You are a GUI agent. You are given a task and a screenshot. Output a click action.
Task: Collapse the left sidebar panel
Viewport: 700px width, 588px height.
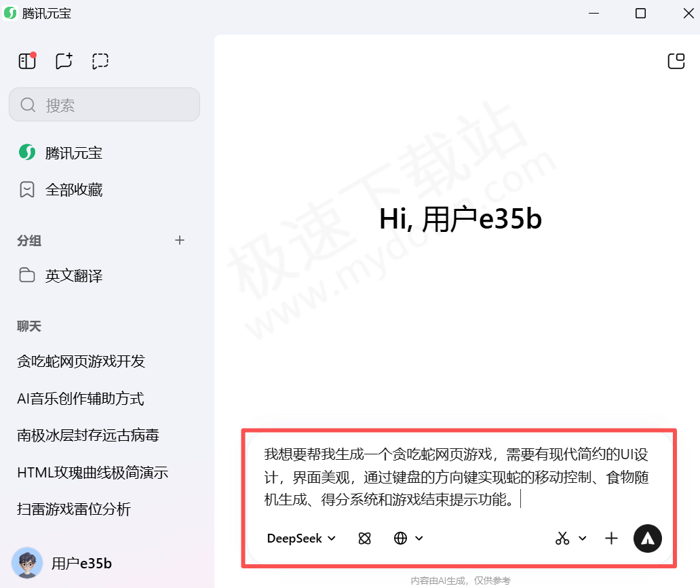click(27, 60)
